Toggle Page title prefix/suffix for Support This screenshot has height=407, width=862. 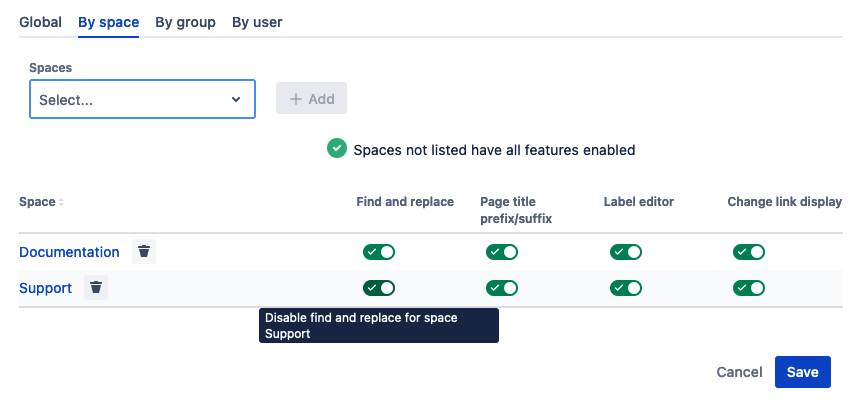(x=502, y=288)
